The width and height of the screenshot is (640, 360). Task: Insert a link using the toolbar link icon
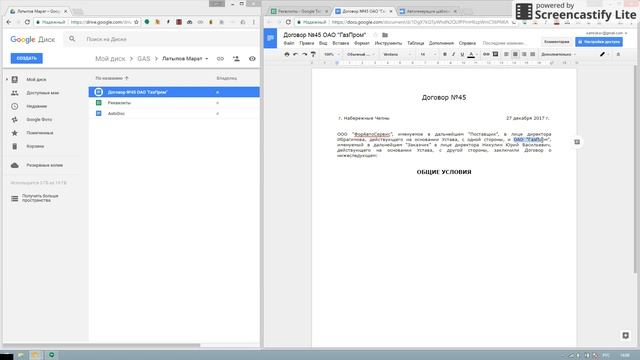tap(486, 54)
